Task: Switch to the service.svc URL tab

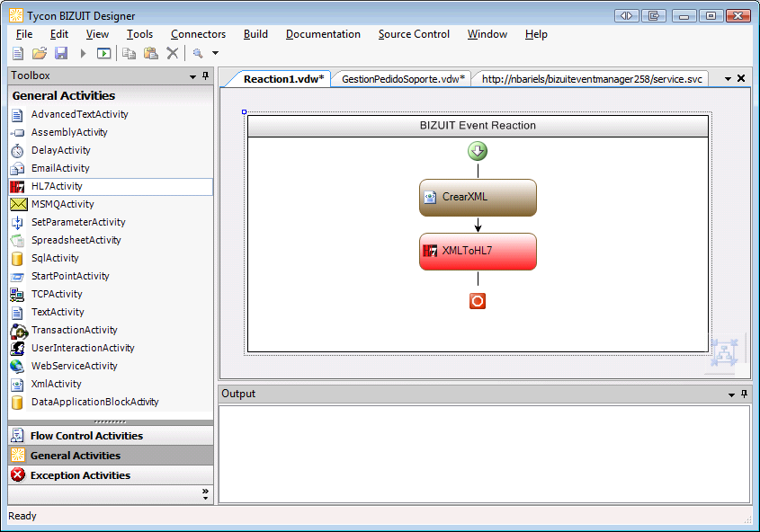Action: [591, 79]
